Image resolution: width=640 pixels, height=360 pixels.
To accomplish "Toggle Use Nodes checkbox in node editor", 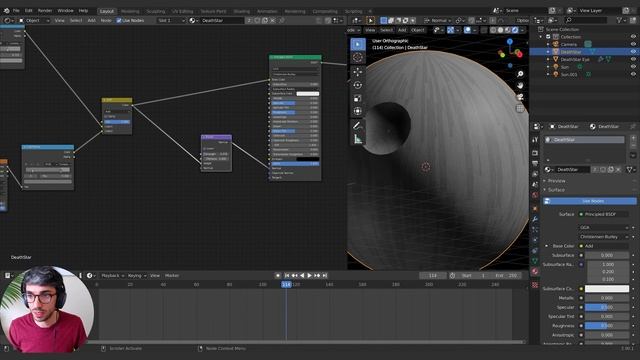I will pos(119,20).
